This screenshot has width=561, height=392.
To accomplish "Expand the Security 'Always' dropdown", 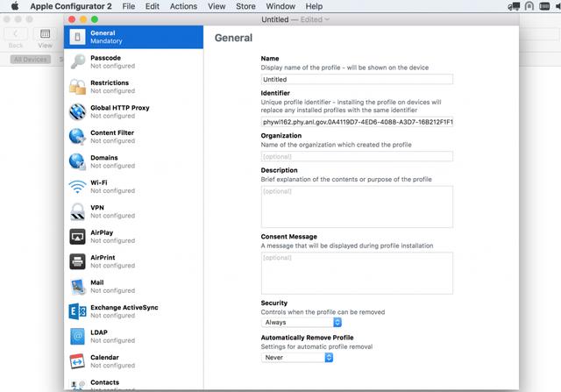I will [x=301, y=323].
